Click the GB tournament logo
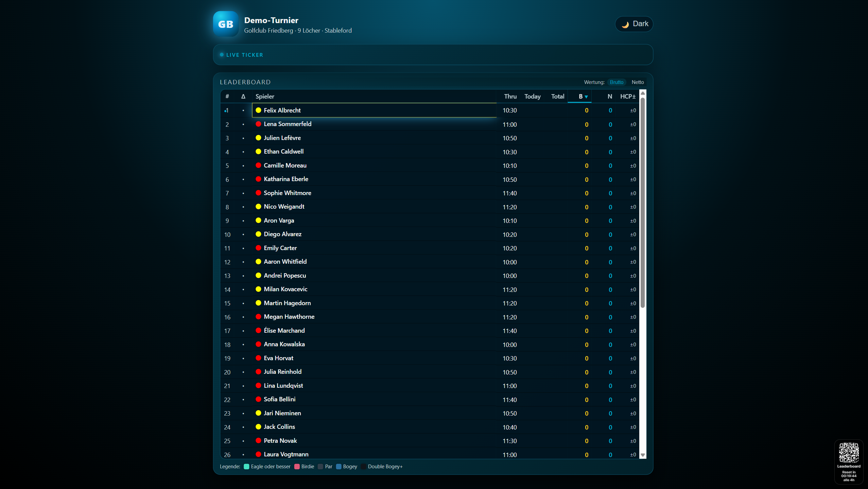 point(225,24)
